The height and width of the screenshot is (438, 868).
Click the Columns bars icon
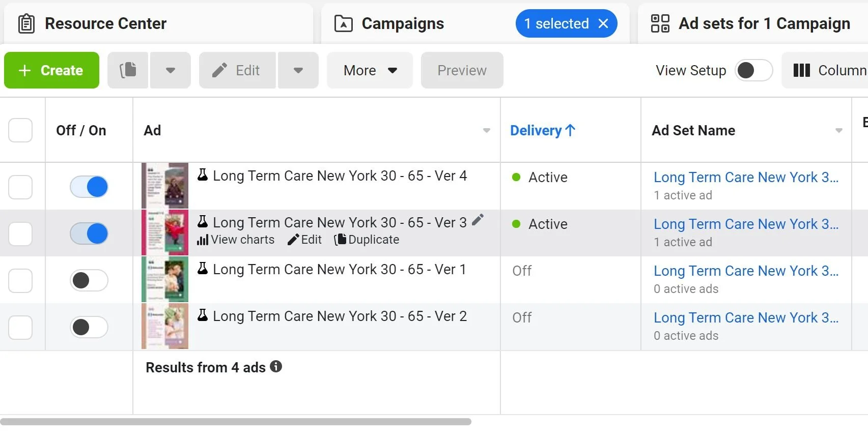pyautogui.click(x=801, y=70)
